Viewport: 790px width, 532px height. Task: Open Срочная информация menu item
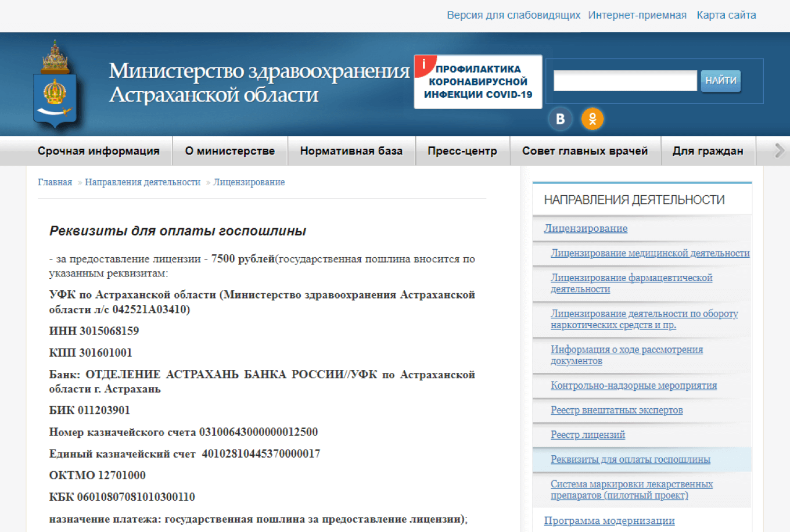pyautogui.click(x=99, y=151)
